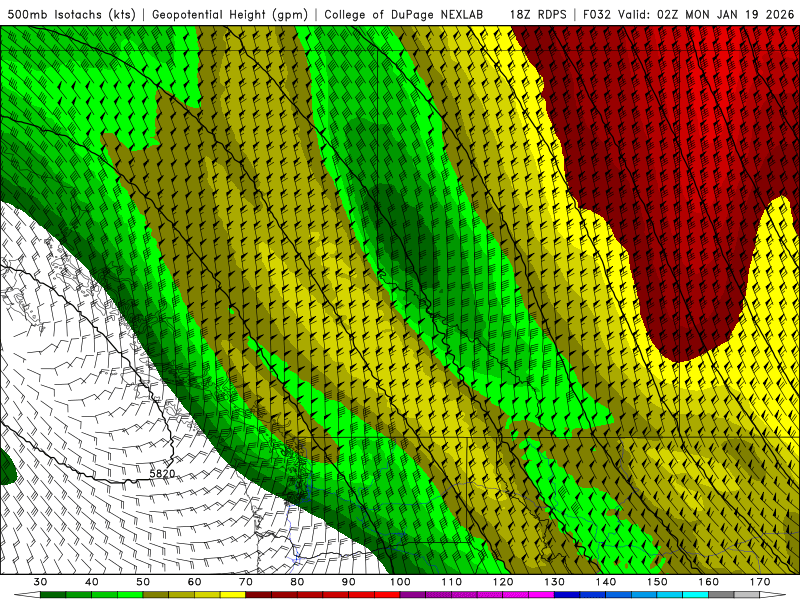Click the cyan swatch just left of 160
This screenshot has width=800, height=600.
pyautogui.click(x=695, y=595)
